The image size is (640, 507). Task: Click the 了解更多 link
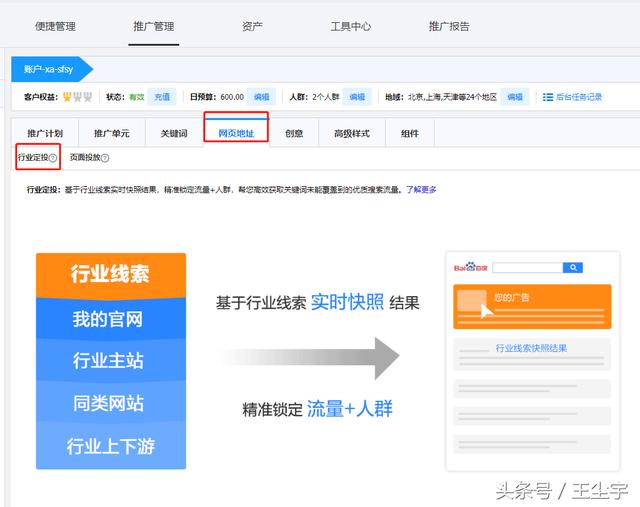[421, 189]
